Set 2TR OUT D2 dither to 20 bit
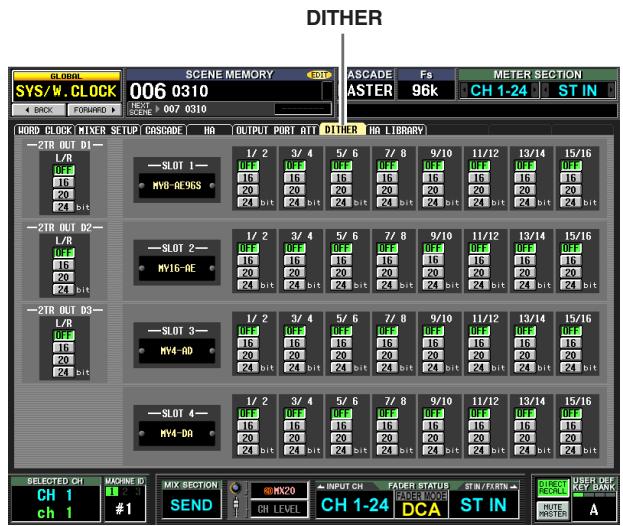 tap(63, 277)
